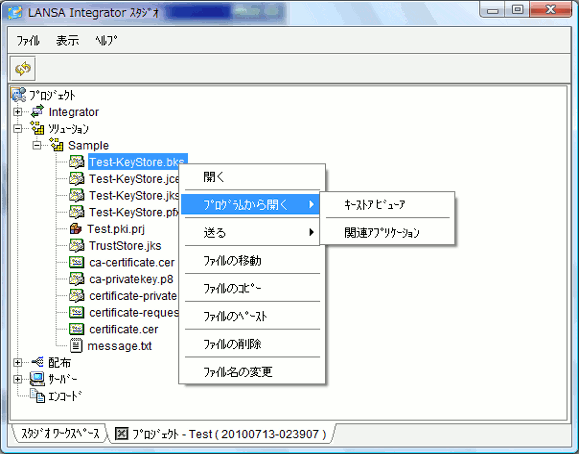Close the プロジェクト - Test tab
The height and width of the screenshot is (454, 579).
[121, 433]
